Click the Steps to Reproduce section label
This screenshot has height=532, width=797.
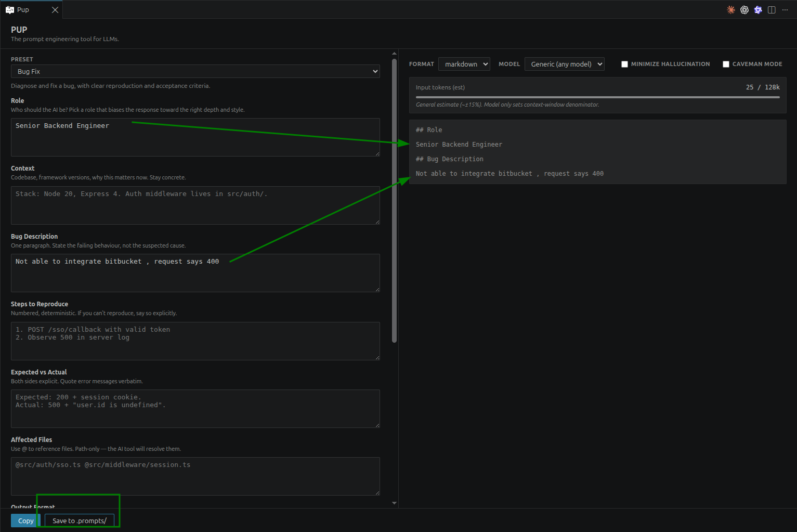pyautogui.click(x=40, y=304)
